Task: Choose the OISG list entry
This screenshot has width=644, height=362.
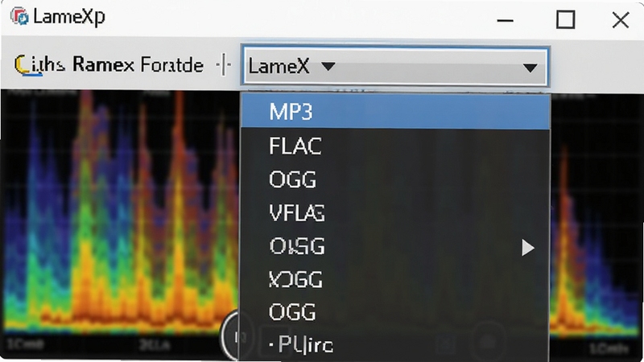Action: point(395,246)
